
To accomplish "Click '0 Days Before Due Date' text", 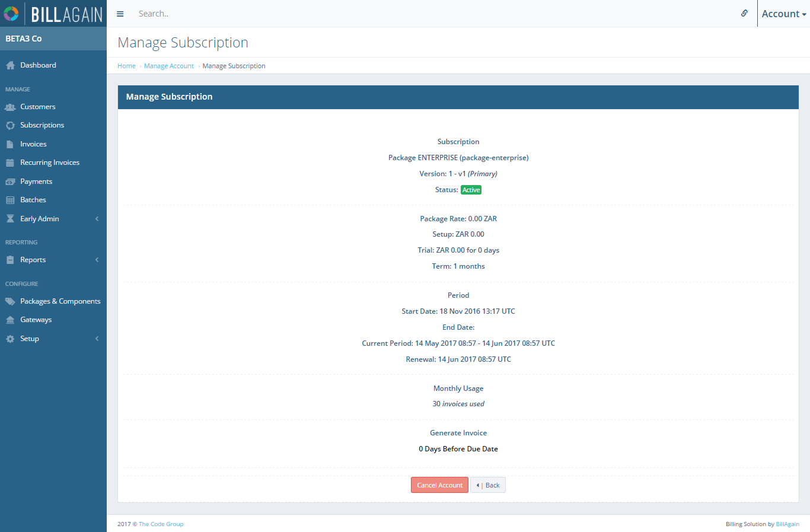I will point(458,449).
